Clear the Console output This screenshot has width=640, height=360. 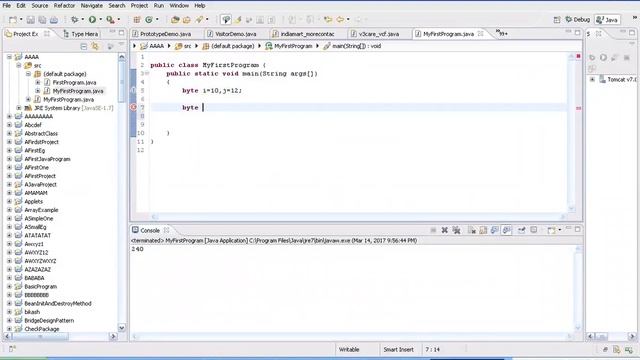[472, 230]
